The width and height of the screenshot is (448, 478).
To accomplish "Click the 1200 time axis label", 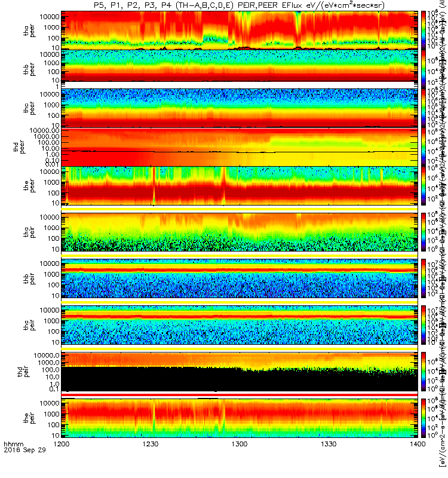I will point(62,444).
